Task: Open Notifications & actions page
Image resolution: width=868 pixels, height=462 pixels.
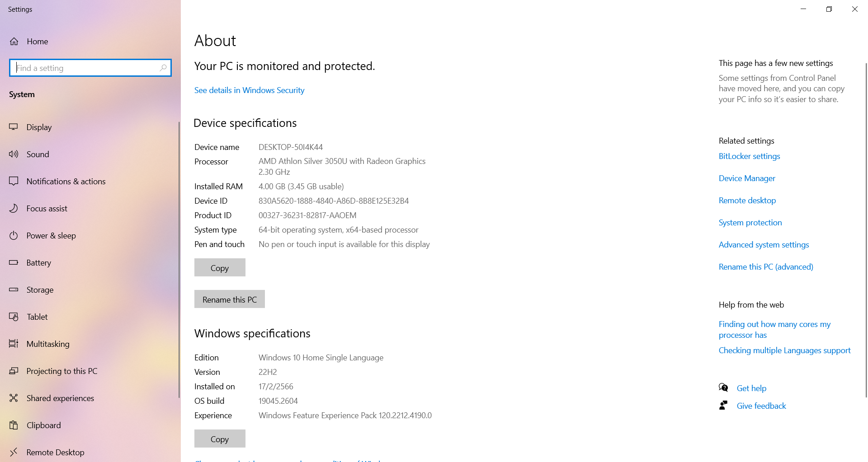Action: pos(66,181)
